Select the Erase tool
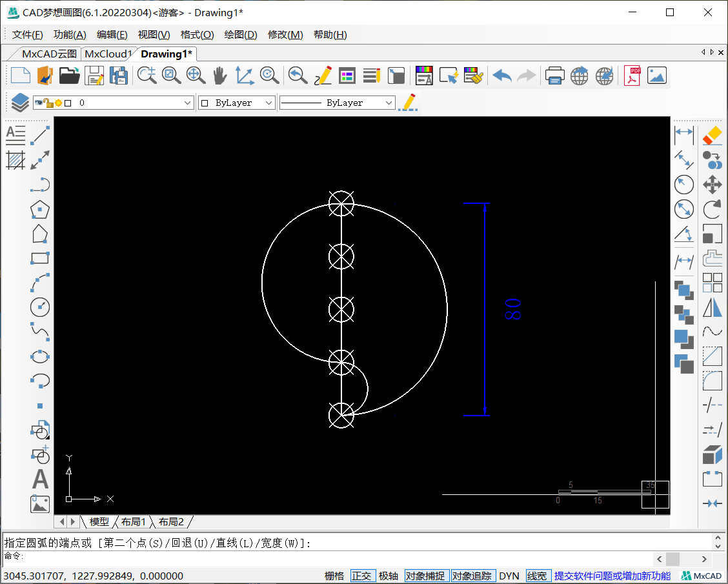 coord(713,135)
